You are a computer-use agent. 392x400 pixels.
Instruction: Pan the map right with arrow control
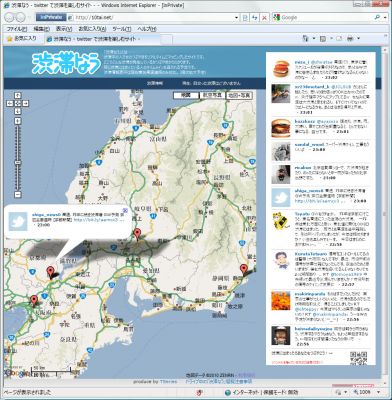(26, 104)
